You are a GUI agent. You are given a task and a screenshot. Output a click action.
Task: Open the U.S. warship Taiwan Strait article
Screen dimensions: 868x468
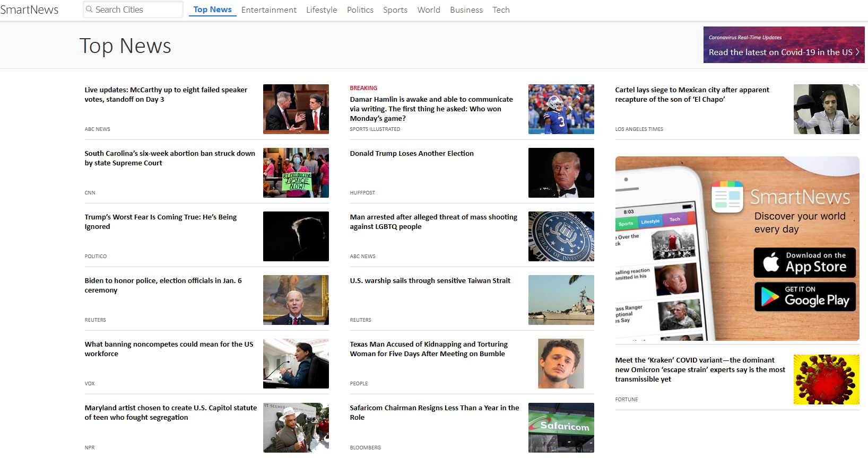coord(430,281)
